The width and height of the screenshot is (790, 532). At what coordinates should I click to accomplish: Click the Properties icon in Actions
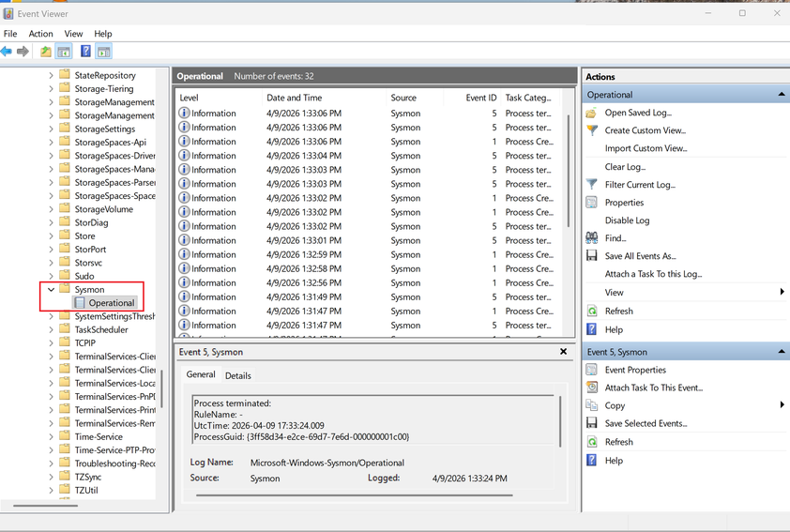(x=591, y=203)
